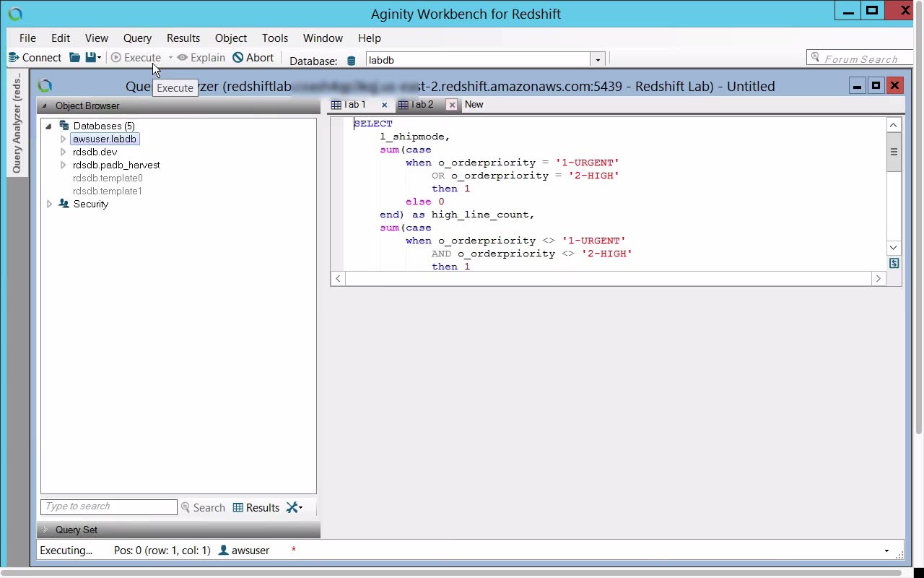Select rdsdb.template0 in the database tree
This screenshot has height=578, width=924.
click(x=108, y=178)
